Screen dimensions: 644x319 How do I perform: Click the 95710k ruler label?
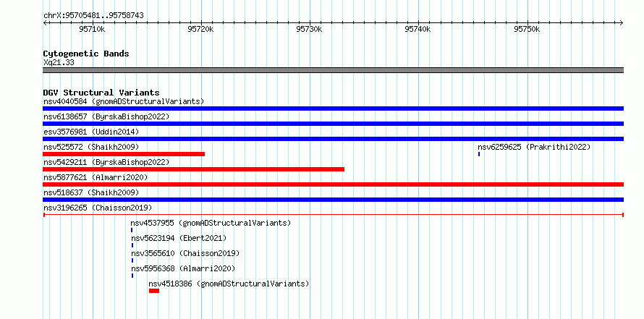tap(93, 29)
